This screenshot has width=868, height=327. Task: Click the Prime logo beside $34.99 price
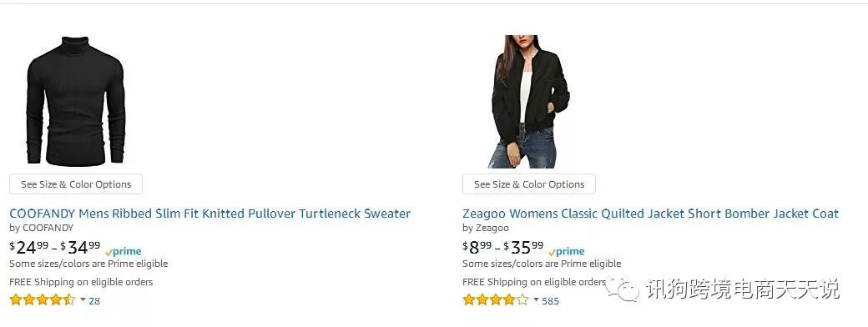pos(123,252)
